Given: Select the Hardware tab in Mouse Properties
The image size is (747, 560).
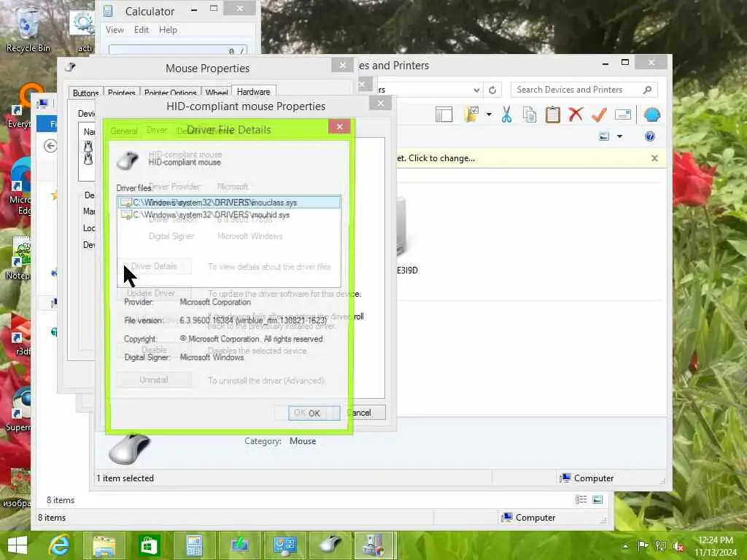Looking at the screenshot, I should [x=253, y=91].
